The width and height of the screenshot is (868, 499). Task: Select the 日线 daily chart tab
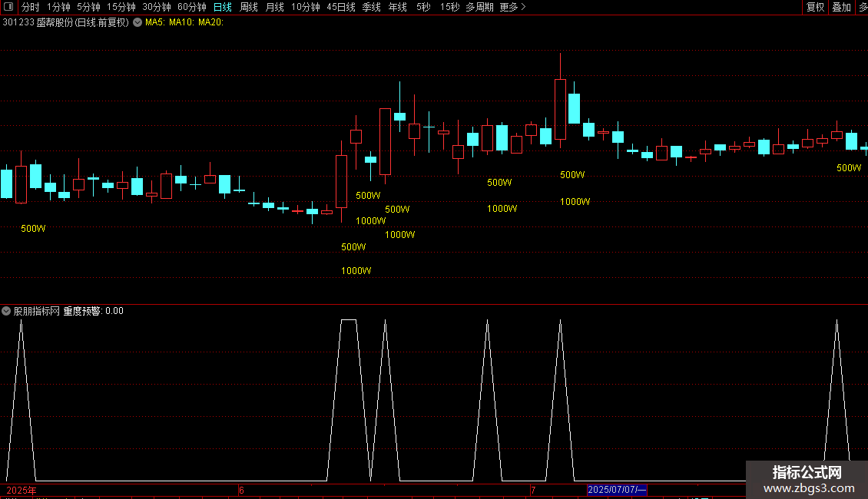[x=223, y=7]
